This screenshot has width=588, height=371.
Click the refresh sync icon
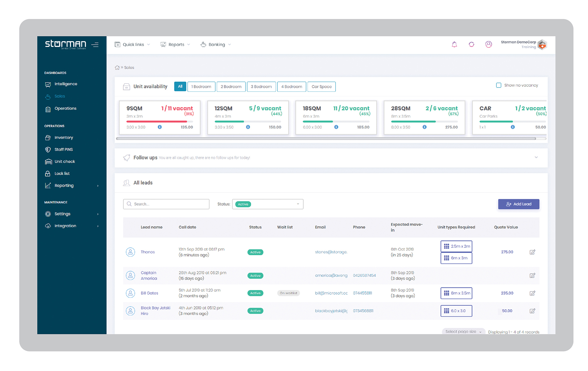pyautogui.click(x=471, y=44)
